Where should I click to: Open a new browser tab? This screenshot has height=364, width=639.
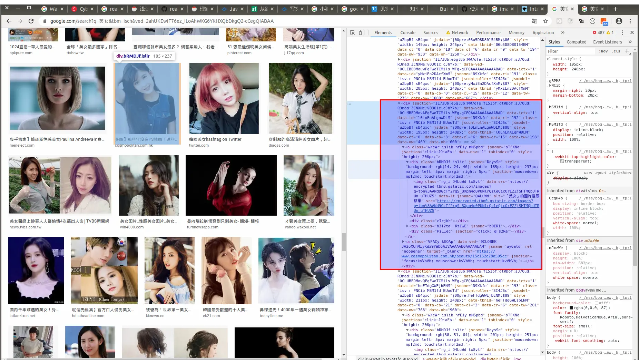[616, 9]
